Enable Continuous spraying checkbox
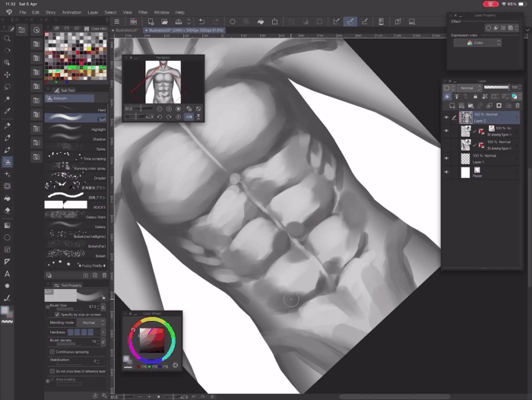This screenshot has width=532, height=400. coord(52,352)
